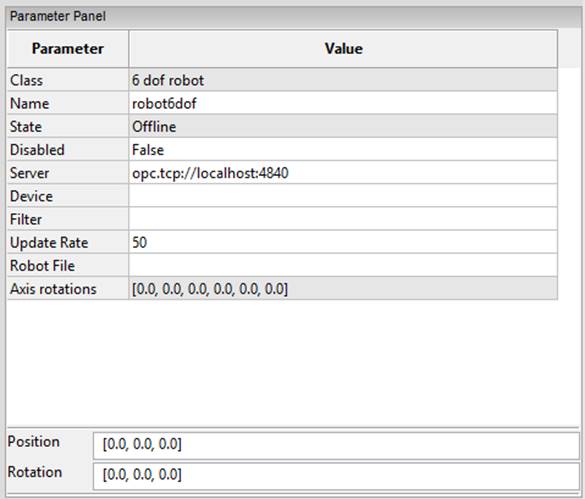Select the 'State' parameter label
This screenshot has width=585, height=499.
68,127
